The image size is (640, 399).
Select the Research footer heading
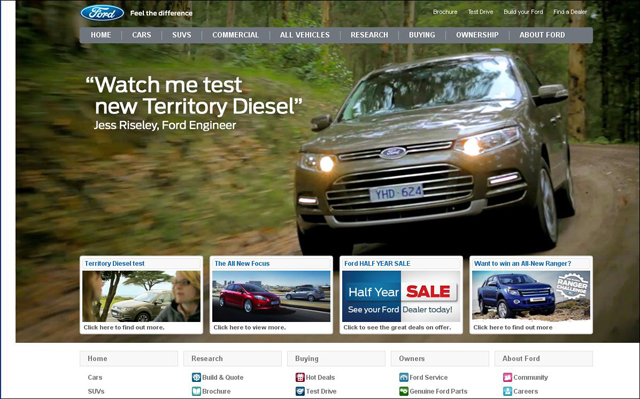coord(233,359)
